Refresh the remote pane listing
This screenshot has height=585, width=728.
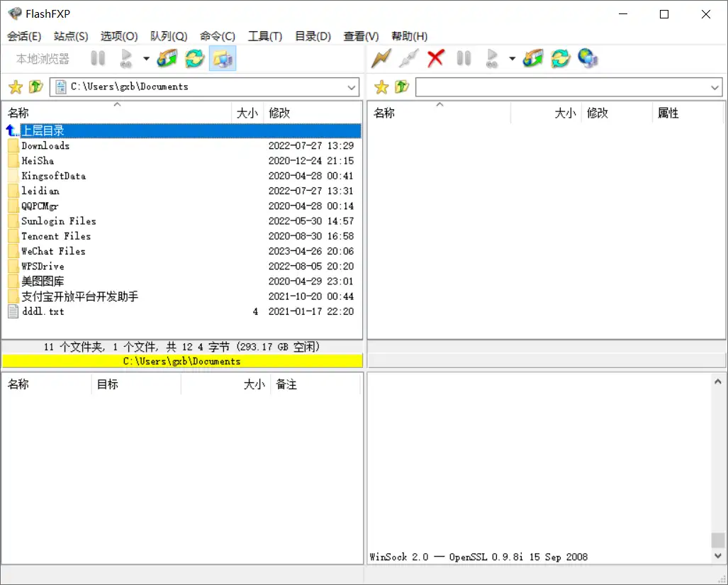point(561,58)
